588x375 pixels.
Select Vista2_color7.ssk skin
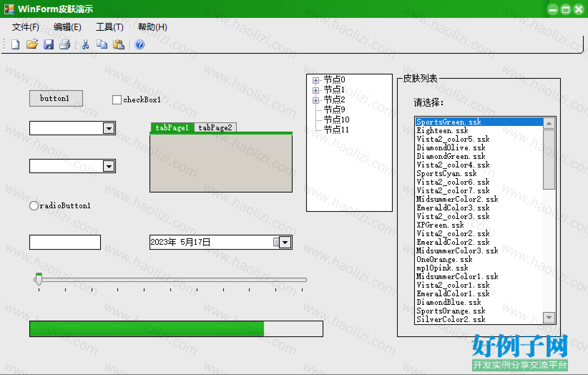[479, 191]
